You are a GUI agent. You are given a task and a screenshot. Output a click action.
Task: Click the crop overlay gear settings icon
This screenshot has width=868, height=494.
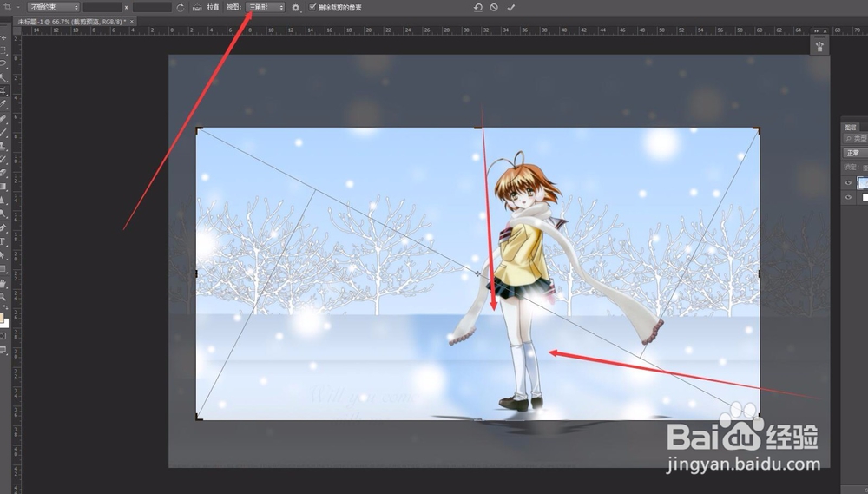pyautogui.click(x=296, y=8)
